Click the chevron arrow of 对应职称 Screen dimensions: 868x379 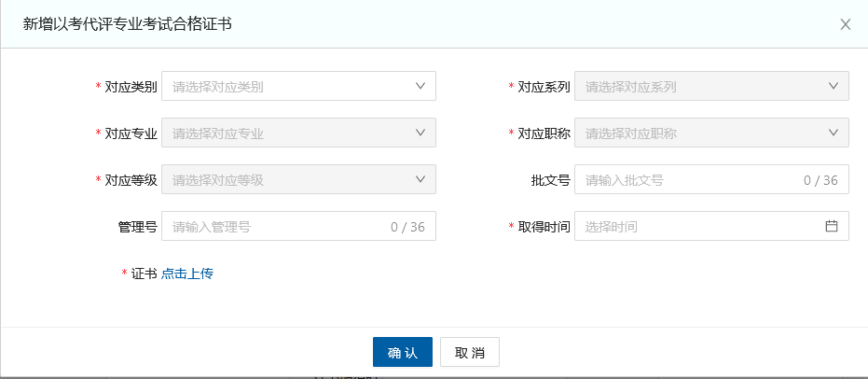click(833, 133)
